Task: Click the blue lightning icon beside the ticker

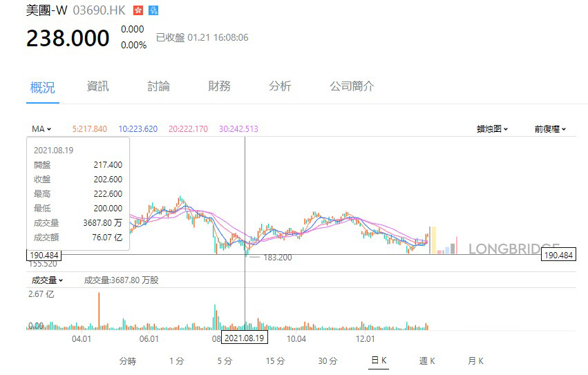Action: pyautogui.click(x=153, y=10)
